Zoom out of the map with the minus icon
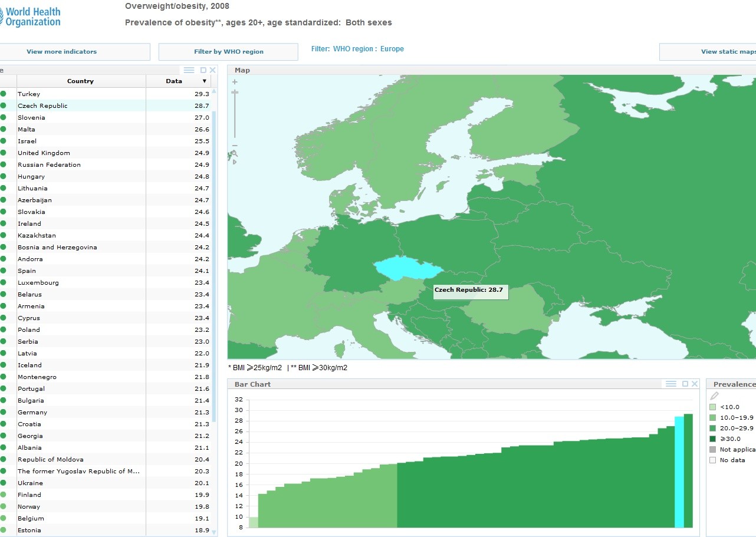This screenshot has width=756, height=537. pos(235,146)
